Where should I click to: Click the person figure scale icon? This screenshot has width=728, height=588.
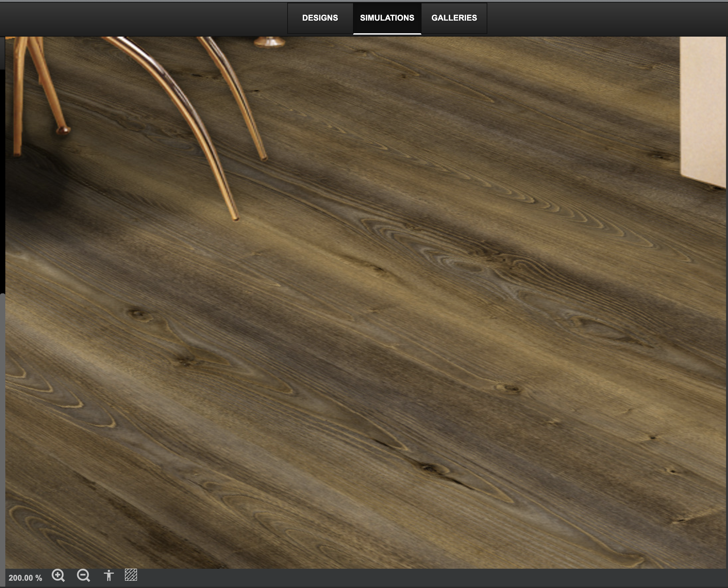tap(108, 575)
